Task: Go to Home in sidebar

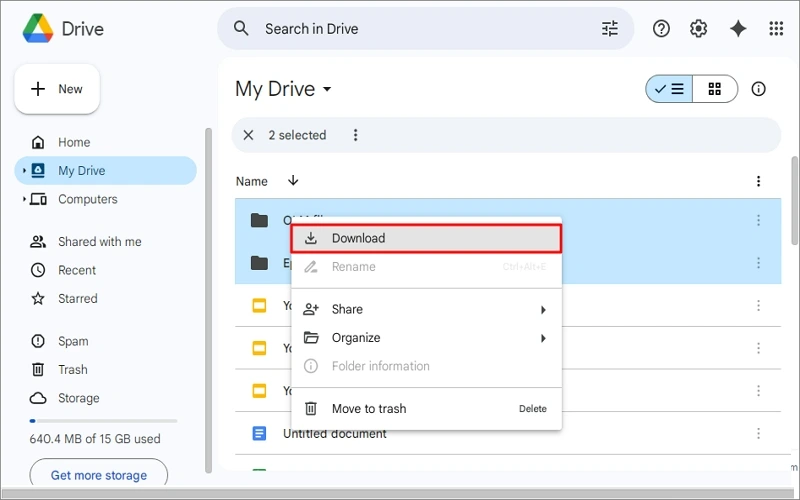Action: click(106, 142)
